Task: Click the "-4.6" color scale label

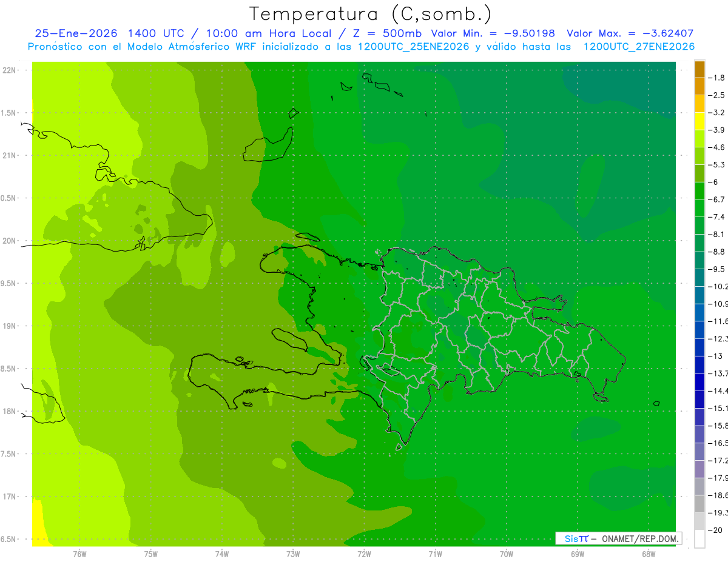Action: click(x=717, y=147)
